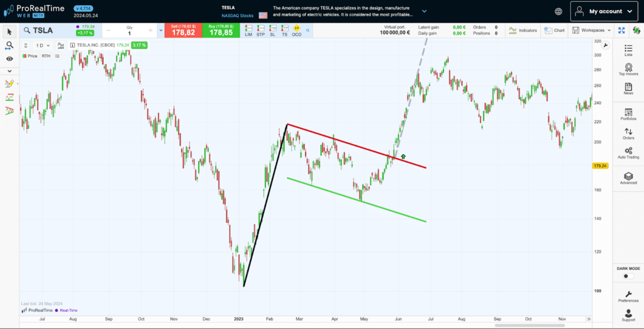644x329 pixels.
Task: Select the TS trailing stop order
Action: 285,31
